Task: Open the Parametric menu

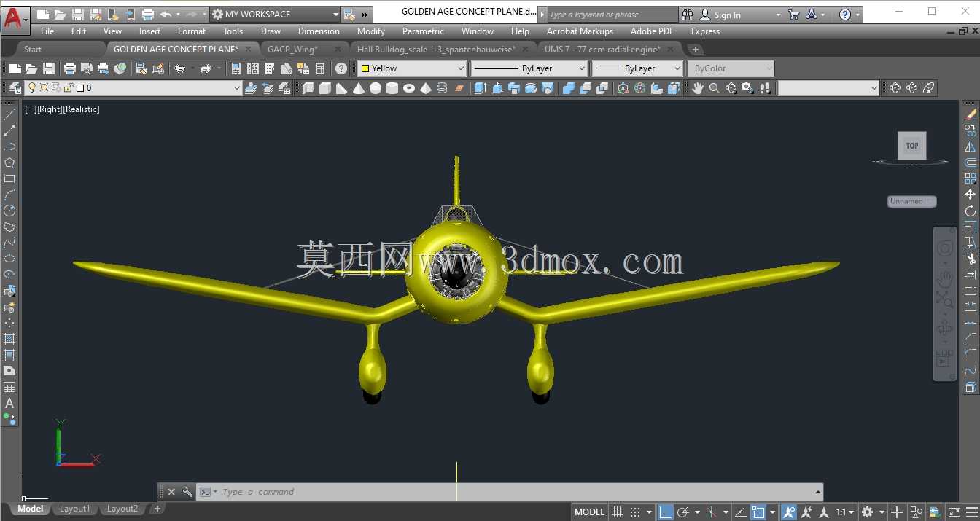Action: [x=423, y=31]
